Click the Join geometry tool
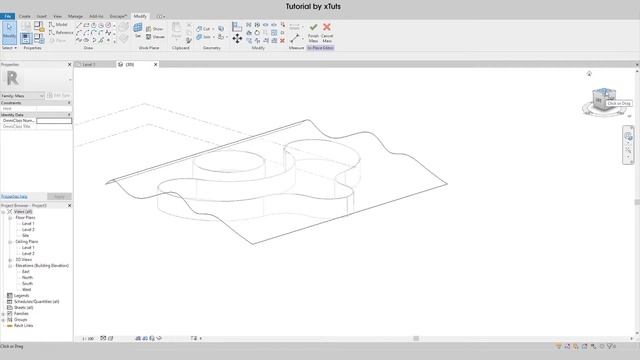This screenshot has width=640, height=360. 203,37
